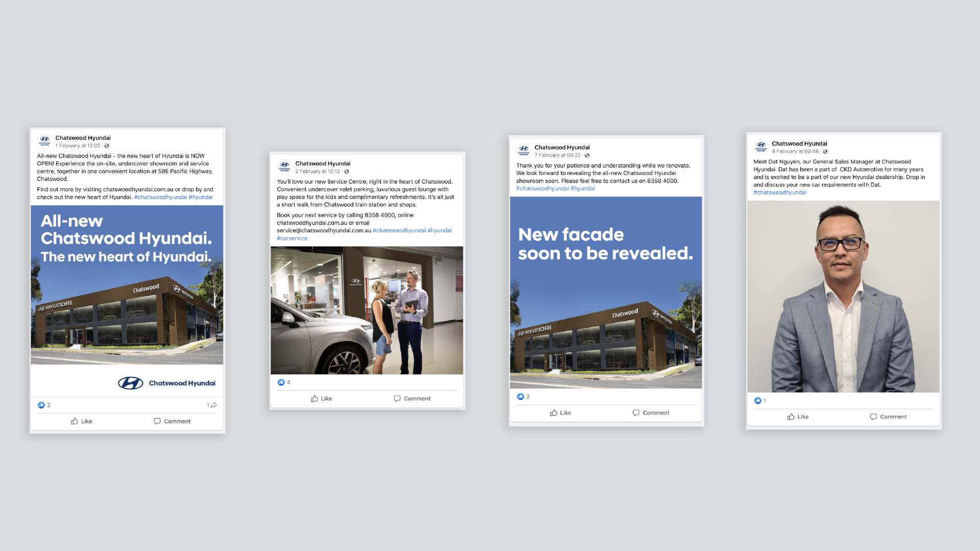Image resolution: width=980 pixels, height=551 pixels.
Task: Open Chatswood Hyundai page name on 7 February post
Action: tap(562, 147)
